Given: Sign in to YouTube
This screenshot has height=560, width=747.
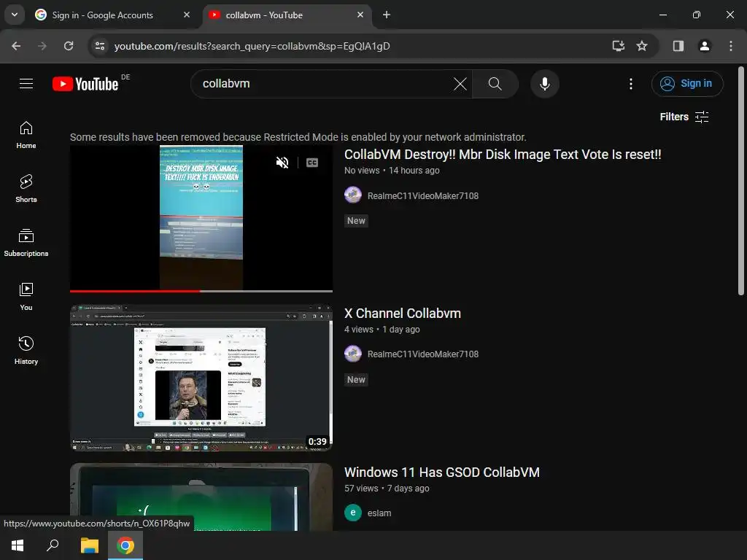Looking at the screenshot, I should pos(687,84).
